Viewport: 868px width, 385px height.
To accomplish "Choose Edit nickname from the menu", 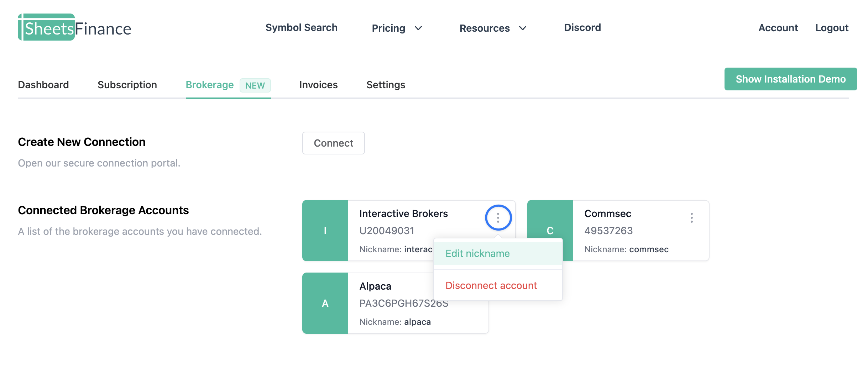I will [x=498, y=253].
